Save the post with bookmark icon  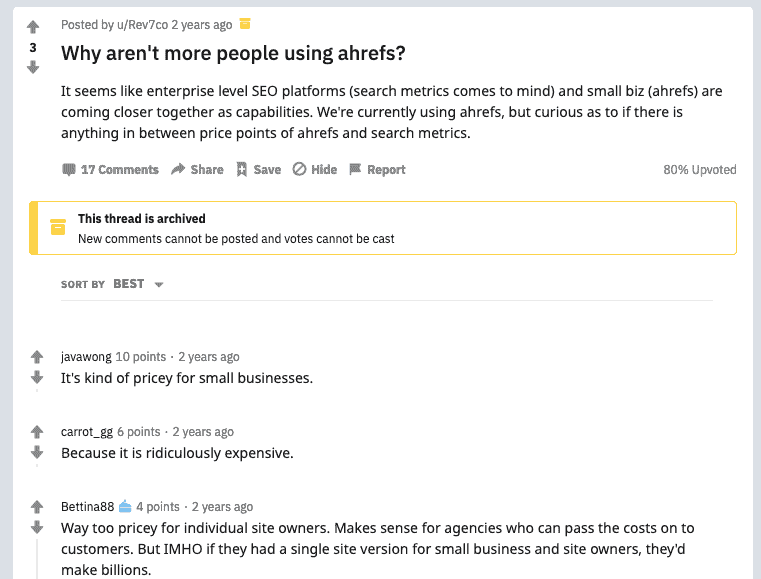point(259,169)
